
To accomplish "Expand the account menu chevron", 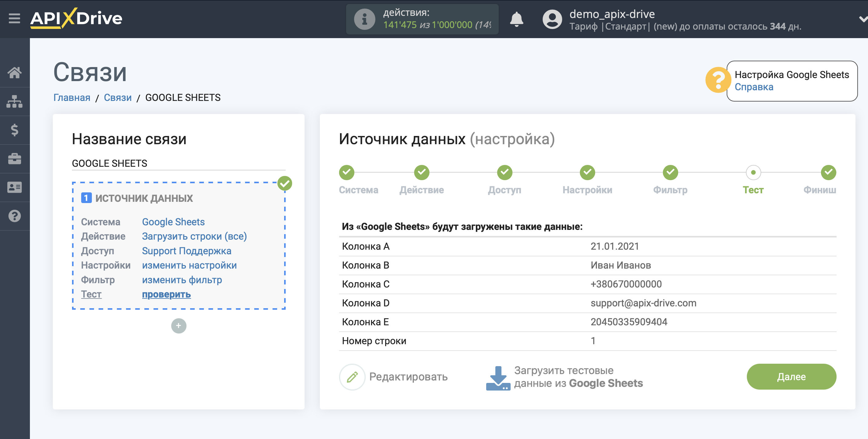I will pyautogui.click(x=863, y=19).
